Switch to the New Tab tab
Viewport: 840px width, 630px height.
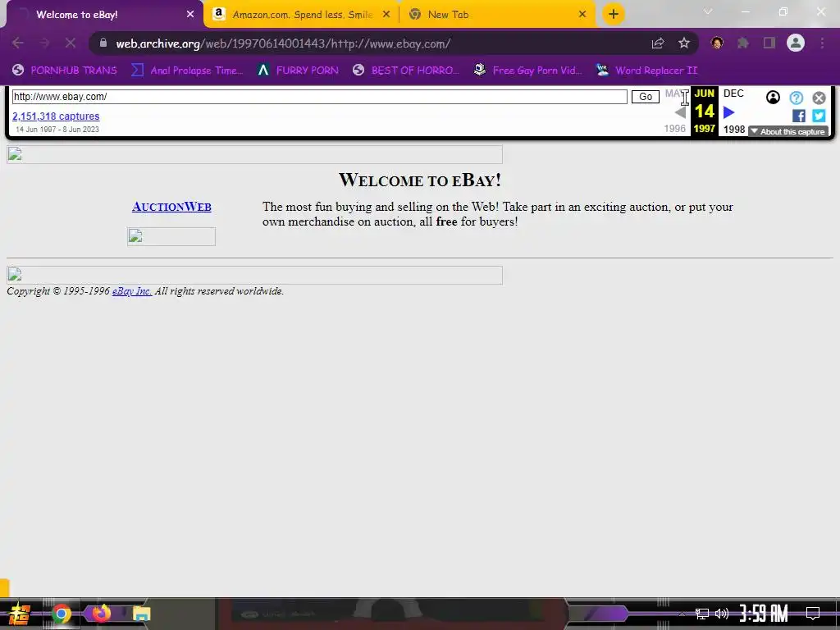(497, 15)
